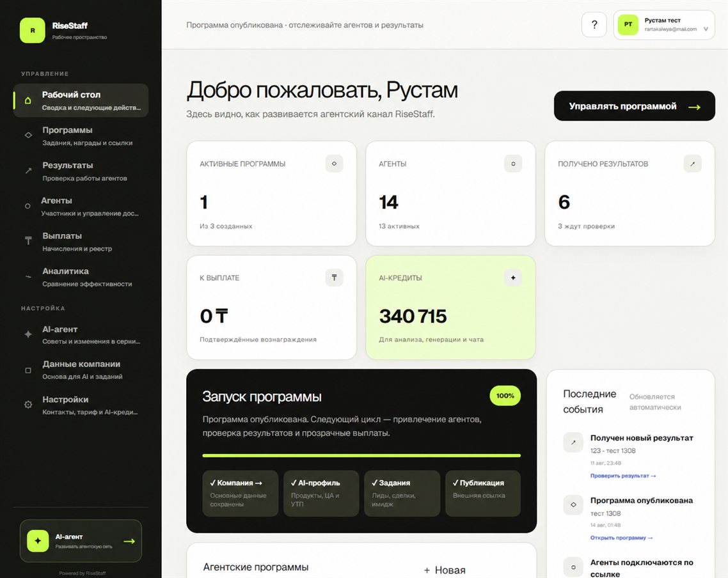Viewport: 728px width, 578px height.
Task: Open the Получено результатов card showing 6
Action: point(629,194)
